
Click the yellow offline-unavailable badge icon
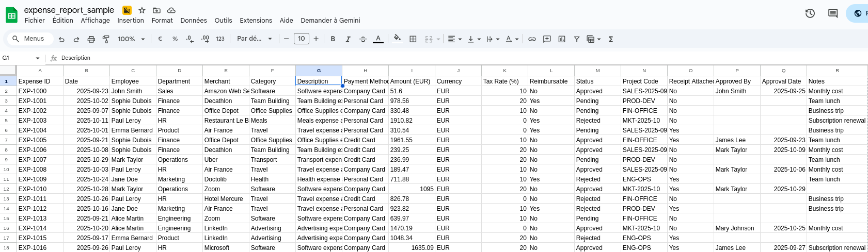point(127,10)
